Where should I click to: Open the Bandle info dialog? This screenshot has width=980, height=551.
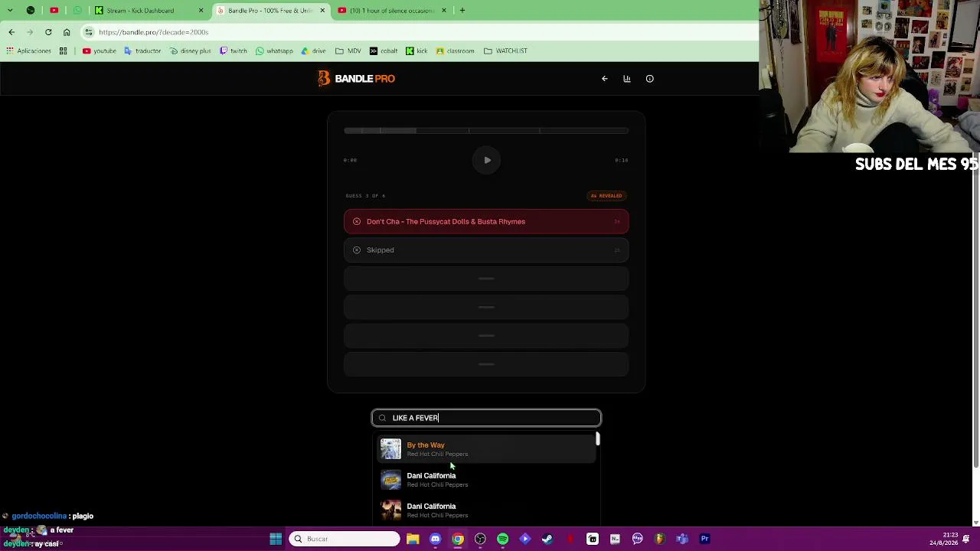[650, 79]
